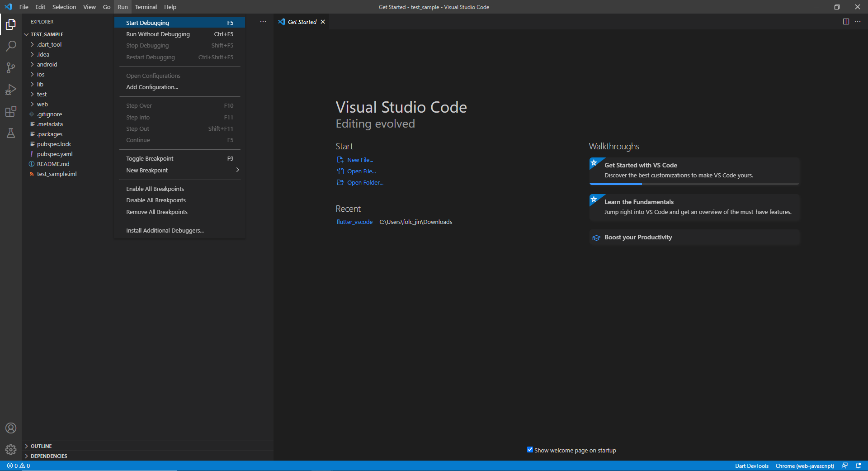Click the Open File icon under Start
The width and height of the screenshot is (868, 471).
[340, 171]
